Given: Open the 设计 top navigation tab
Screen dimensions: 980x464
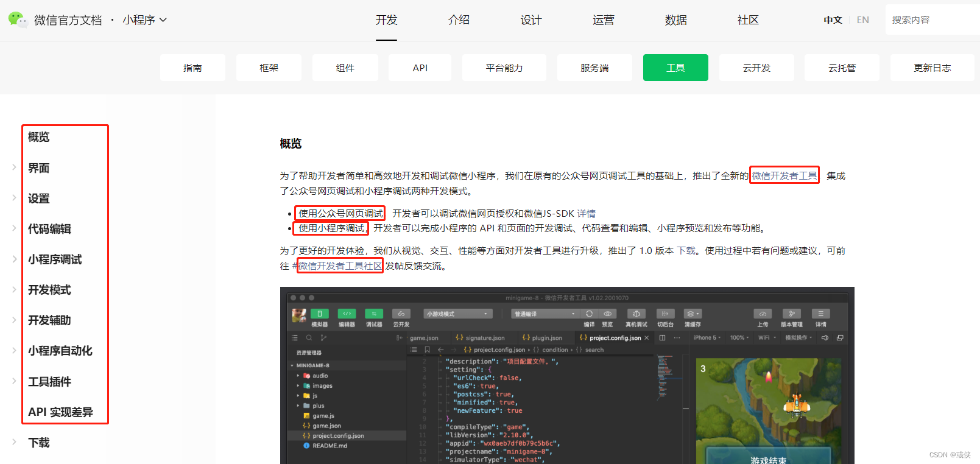Looking at the screenshot, I should click(531, 20).
